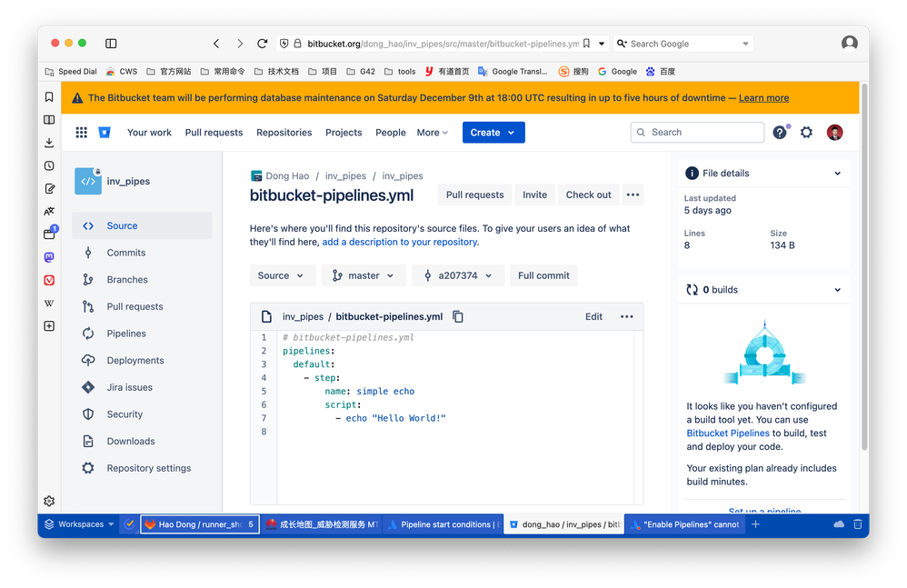Click the page vertical scrollbar

[x=864, y=266]
